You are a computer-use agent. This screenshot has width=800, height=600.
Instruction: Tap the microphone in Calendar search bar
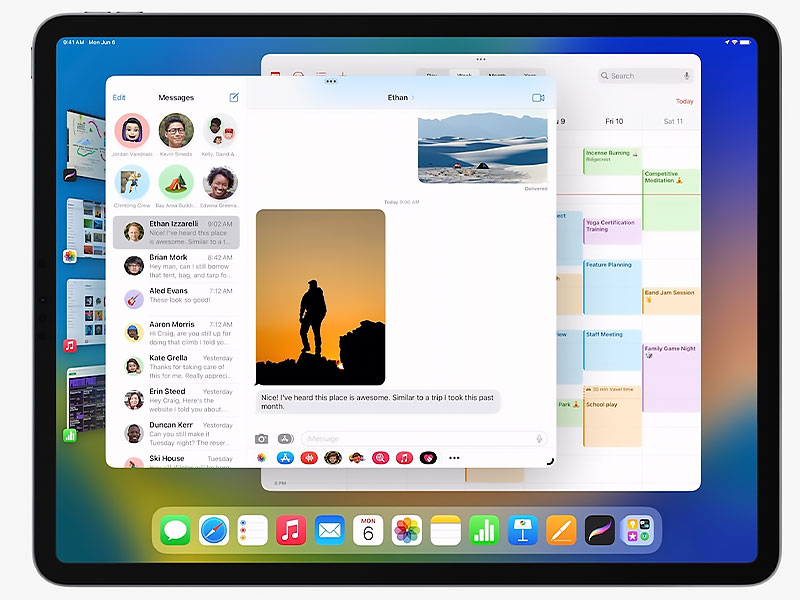pyautogui.click(x=687, y=76)
